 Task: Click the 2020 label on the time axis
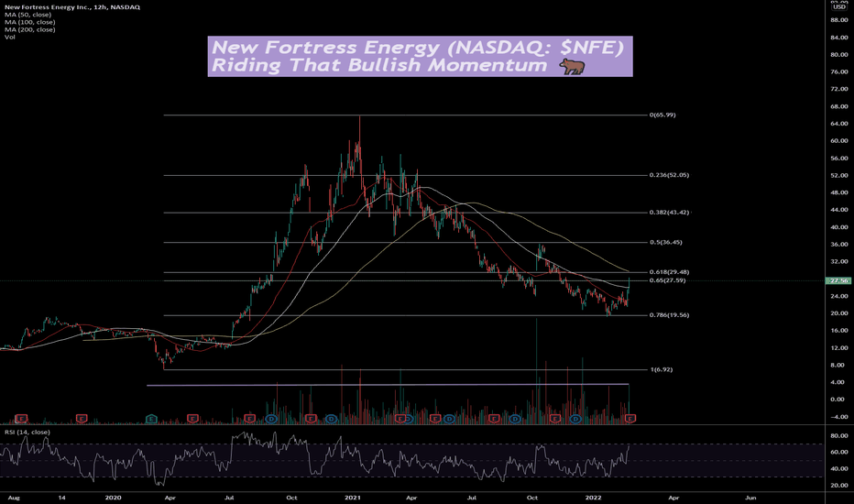tap(113, 498)
